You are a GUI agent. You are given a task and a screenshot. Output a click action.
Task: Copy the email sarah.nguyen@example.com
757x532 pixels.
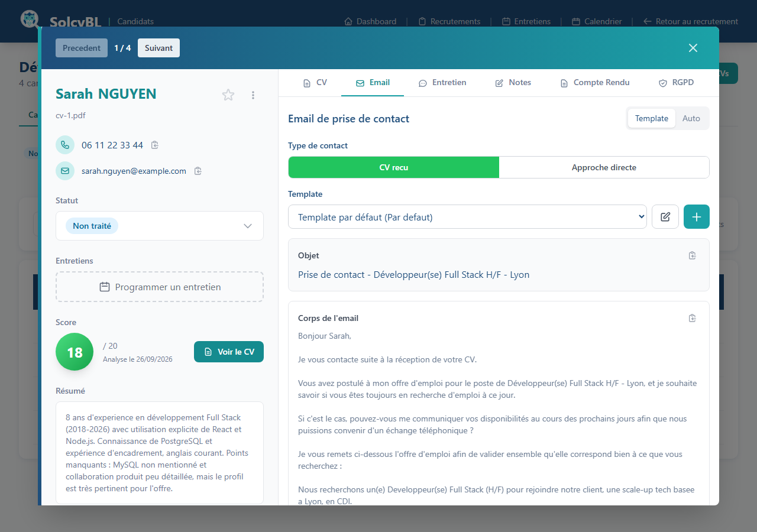(x=198, y=171)
